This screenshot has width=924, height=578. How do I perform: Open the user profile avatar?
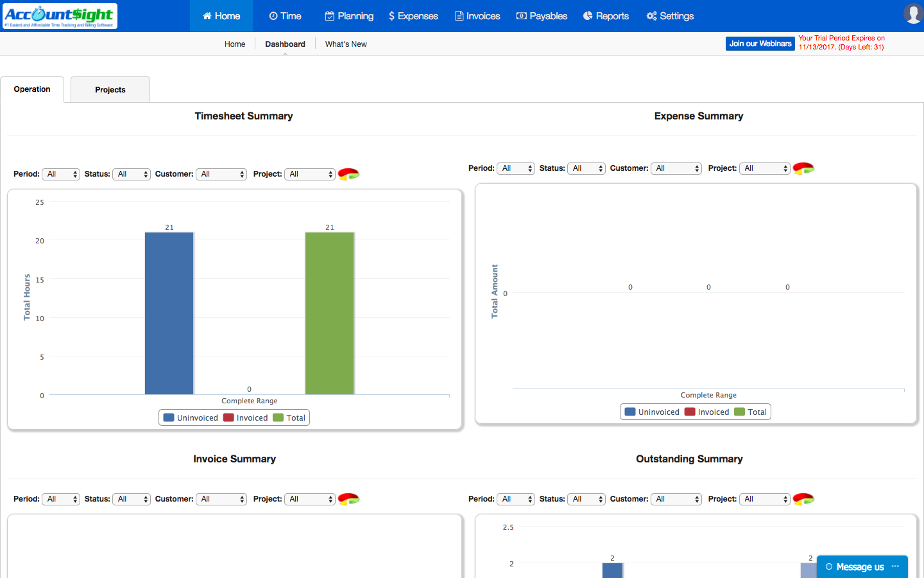coord(913,13)
